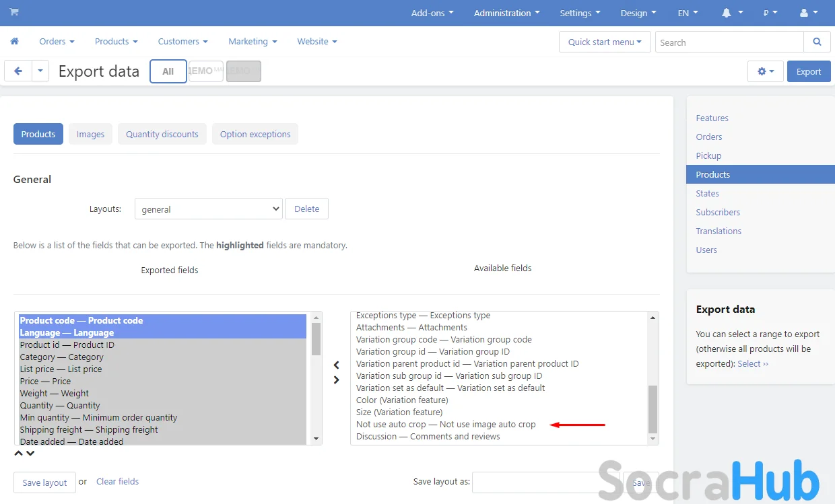Screen dimensions: 835x504
Task: Click the blue Export button
Action: tap(808, 71)
